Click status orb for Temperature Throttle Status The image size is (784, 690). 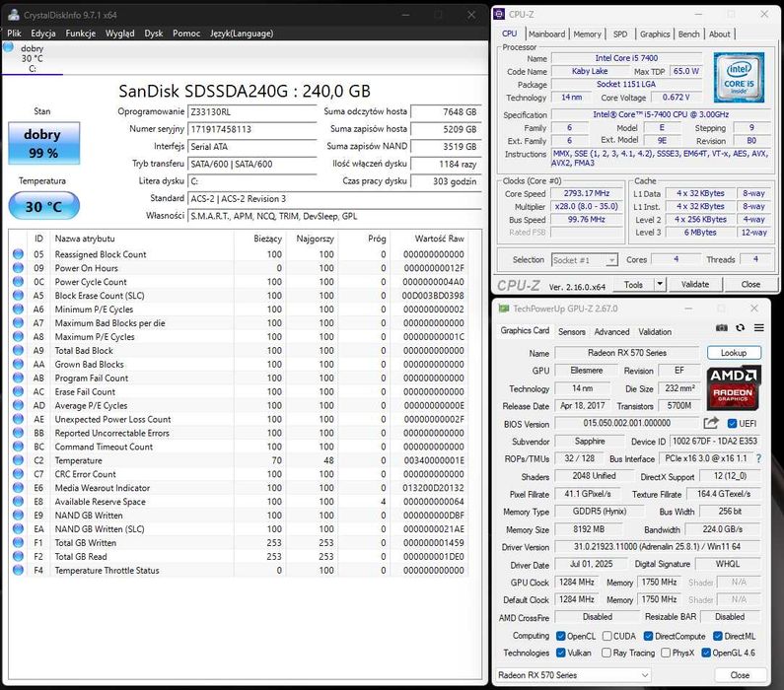[x=18, y=570]
